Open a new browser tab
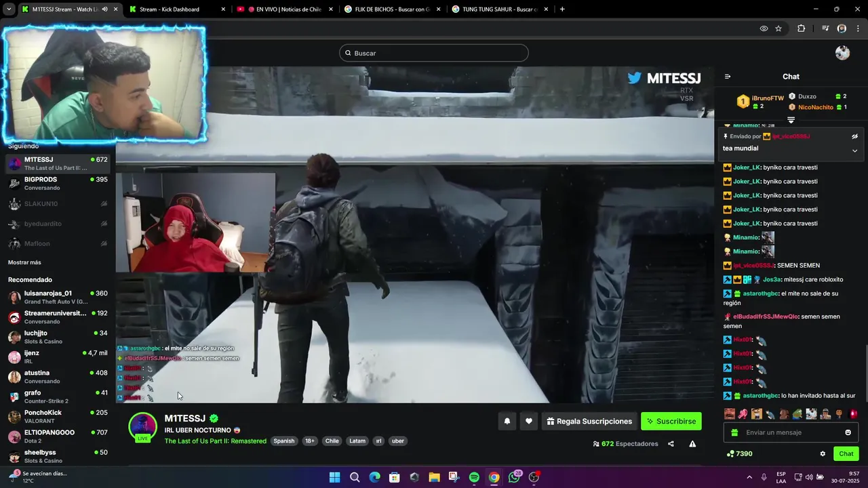The width and height of the screenshot is (868, 488). click(x=562, y=9)
